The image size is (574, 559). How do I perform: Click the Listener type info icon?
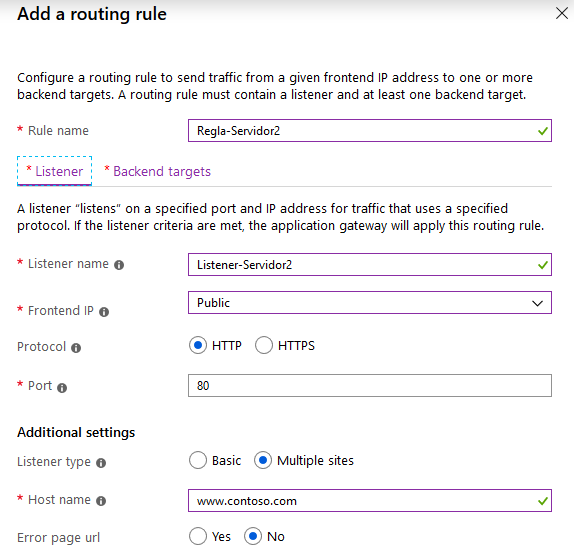tap(101, 463)
